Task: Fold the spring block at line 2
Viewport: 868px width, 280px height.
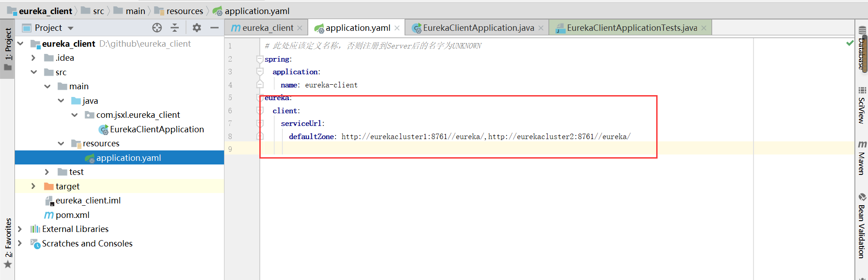Action: pyautogui.click(x=260, y=59)
